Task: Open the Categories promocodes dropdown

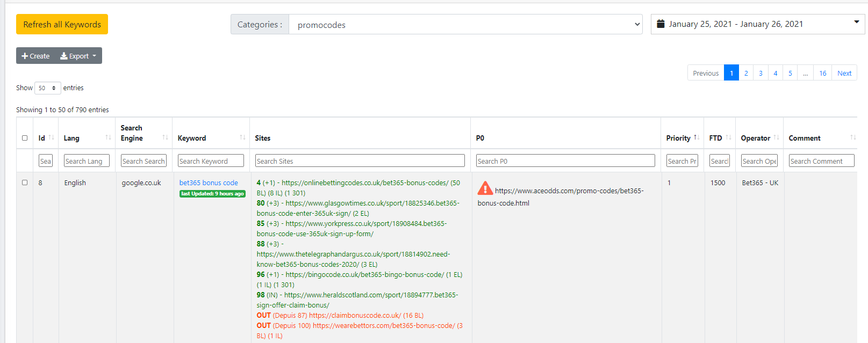Action: pos(465,25)
